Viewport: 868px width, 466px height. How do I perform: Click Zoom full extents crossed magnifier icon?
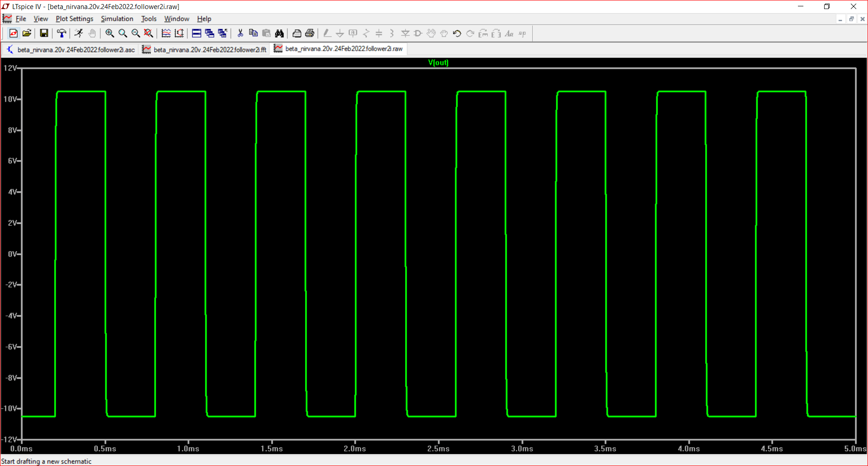pos(149,33)
